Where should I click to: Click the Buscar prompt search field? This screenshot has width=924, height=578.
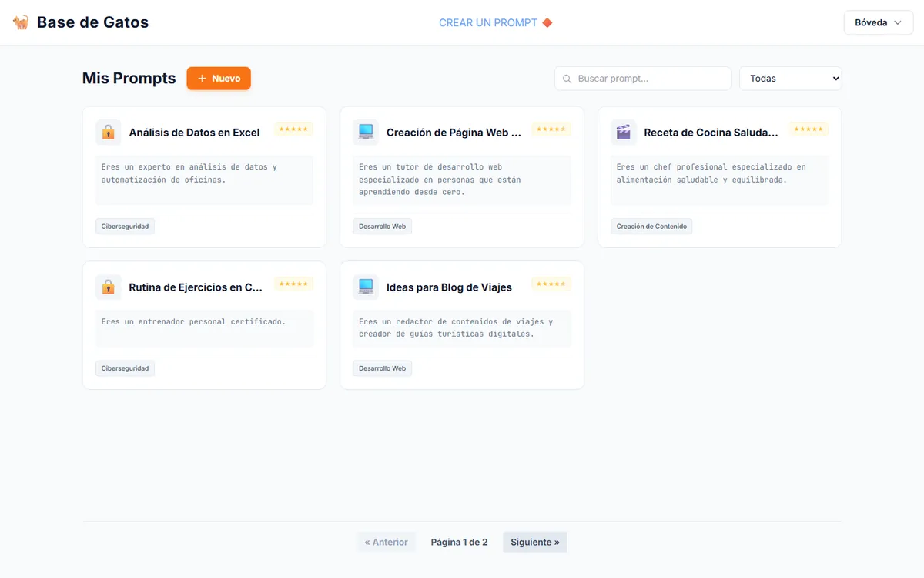(x=643, y=79)
